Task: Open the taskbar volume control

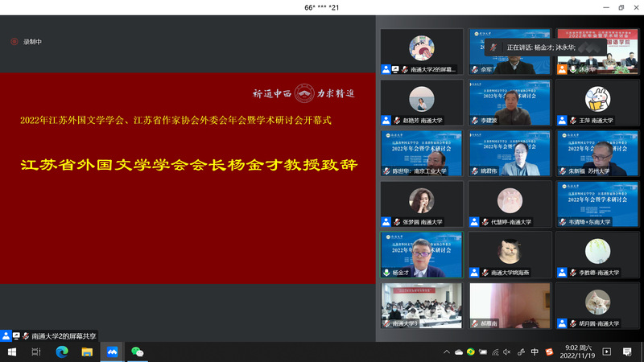Action: coord(508,352)
